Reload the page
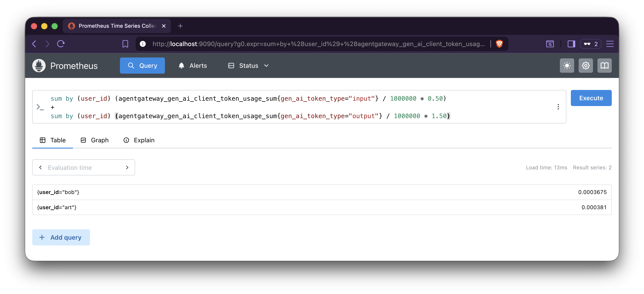This screenshot has width=644, height=294. pos(61,44)
